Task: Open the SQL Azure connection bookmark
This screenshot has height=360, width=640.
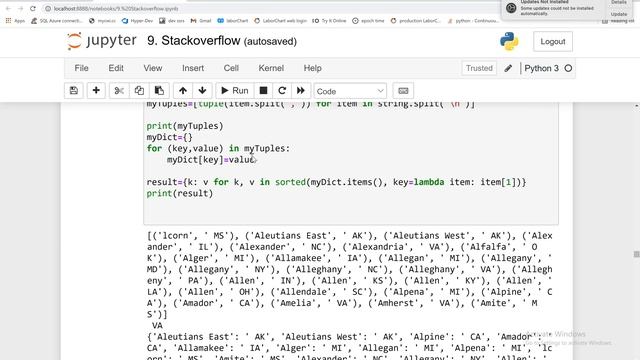Action: 57,20
